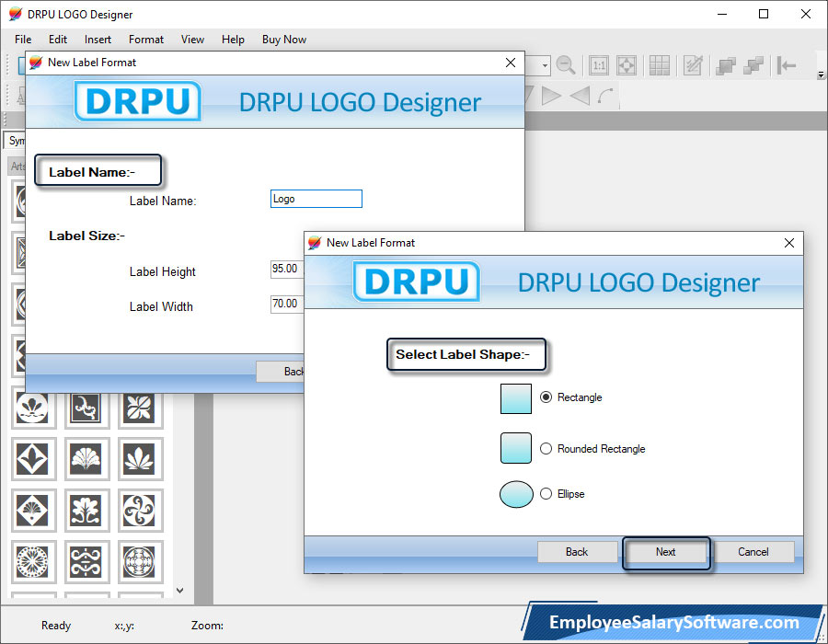Pick the ornate circular medallion symbol
Viewport: 828px width, 644px height.
point(140,561)
